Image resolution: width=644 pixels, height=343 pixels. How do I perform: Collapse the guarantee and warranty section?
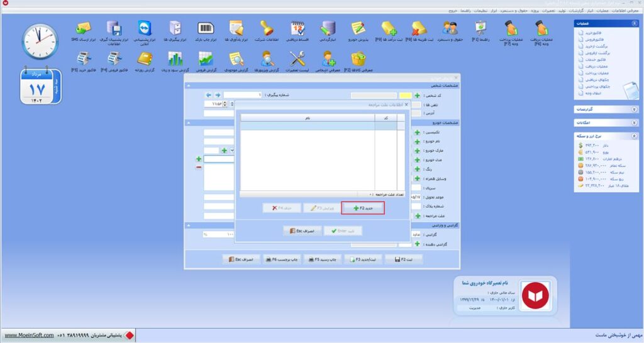pos(189,226)
